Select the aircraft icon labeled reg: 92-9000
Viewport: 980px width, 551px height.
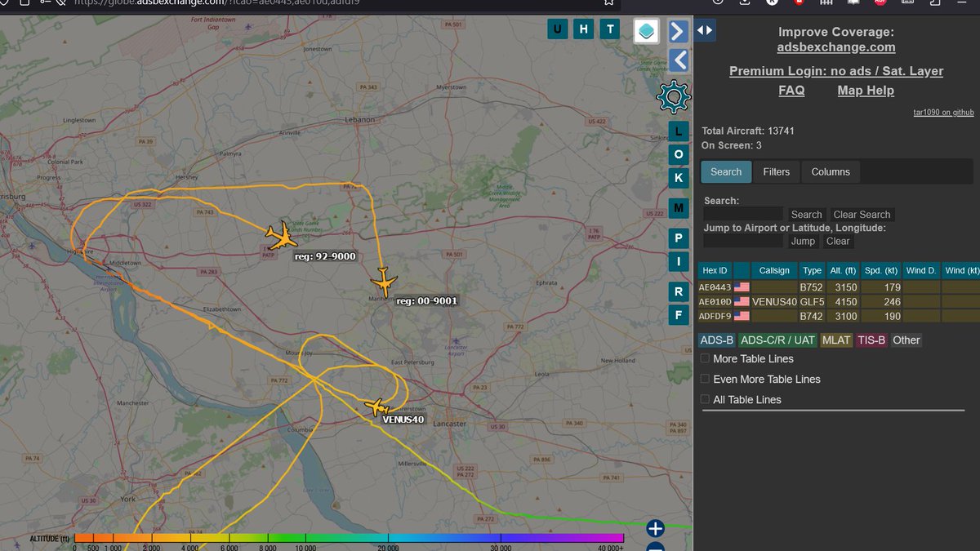[x=282, y=237]
